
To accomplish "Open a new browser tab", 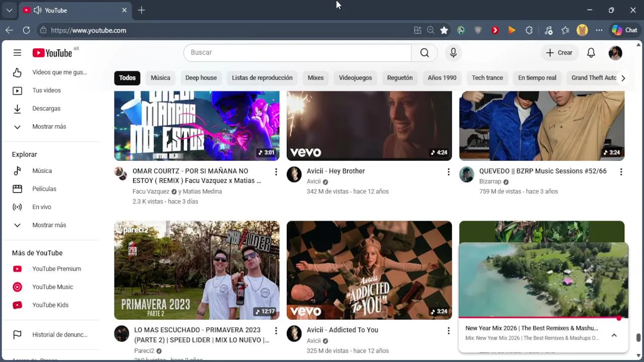I will [141, 10].
